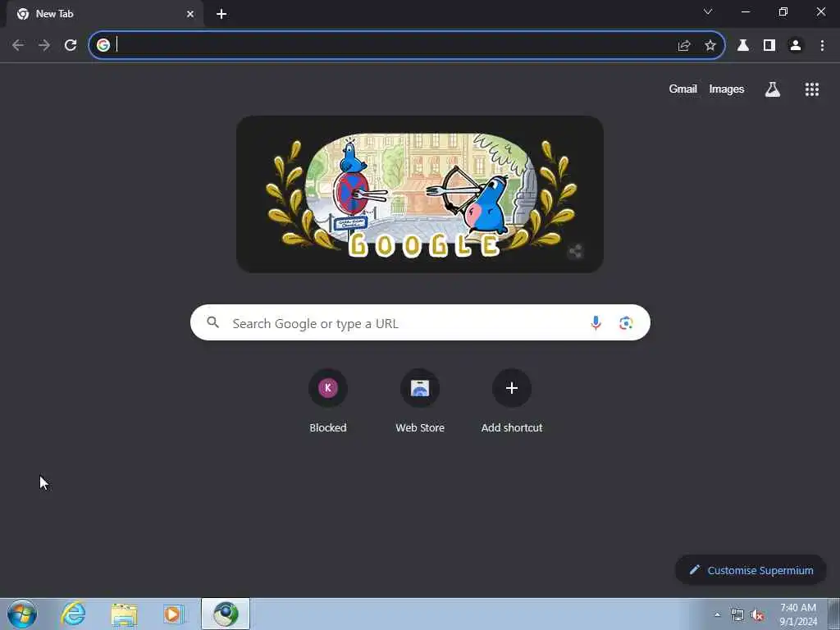Open Windows Media Player from taskbar

174,614
